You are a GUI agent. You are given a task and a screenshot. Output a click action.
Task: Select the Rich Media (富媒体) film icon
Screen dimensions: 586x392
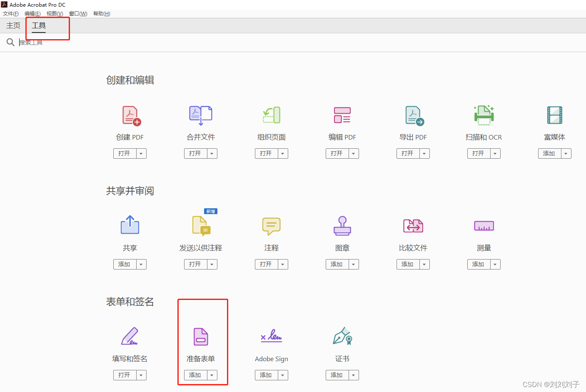pyautogui.click(x=555, y=115)
